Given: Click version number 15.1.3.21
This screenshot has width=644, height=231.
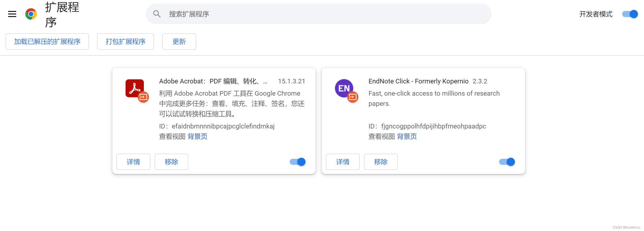Looking at the screenshot, I should pos(291,81).
